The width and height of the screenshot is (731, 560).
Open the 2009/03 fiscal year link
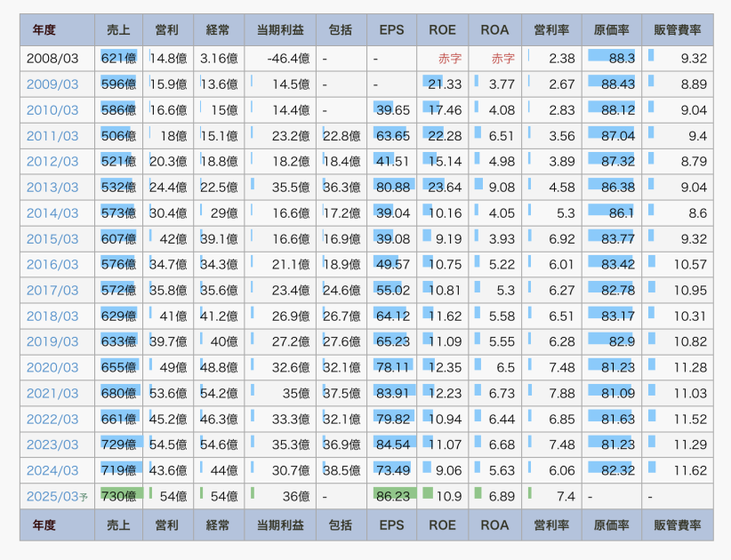[x=52, y=84]
